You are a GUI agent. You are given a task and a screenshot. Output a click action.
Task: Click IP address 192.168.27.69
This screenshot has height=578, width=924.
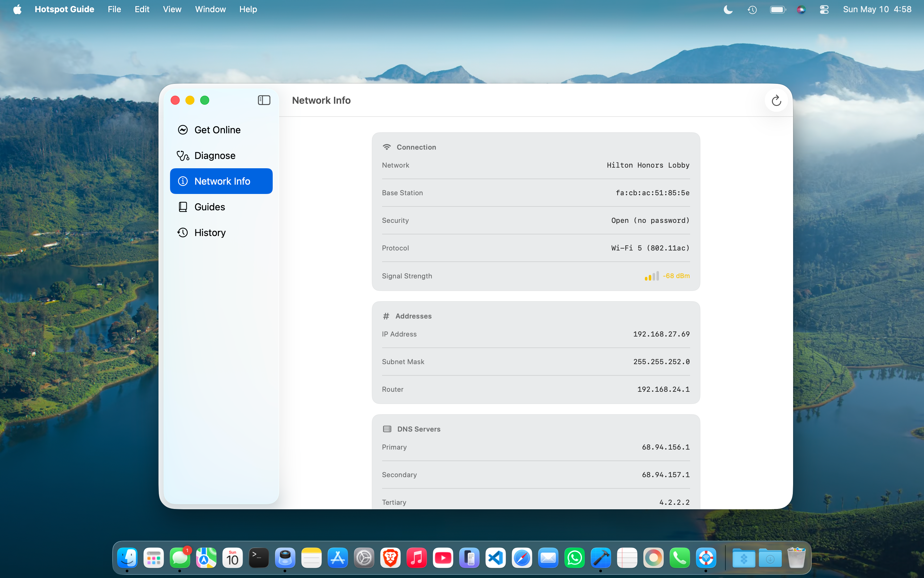coord(661,334)
